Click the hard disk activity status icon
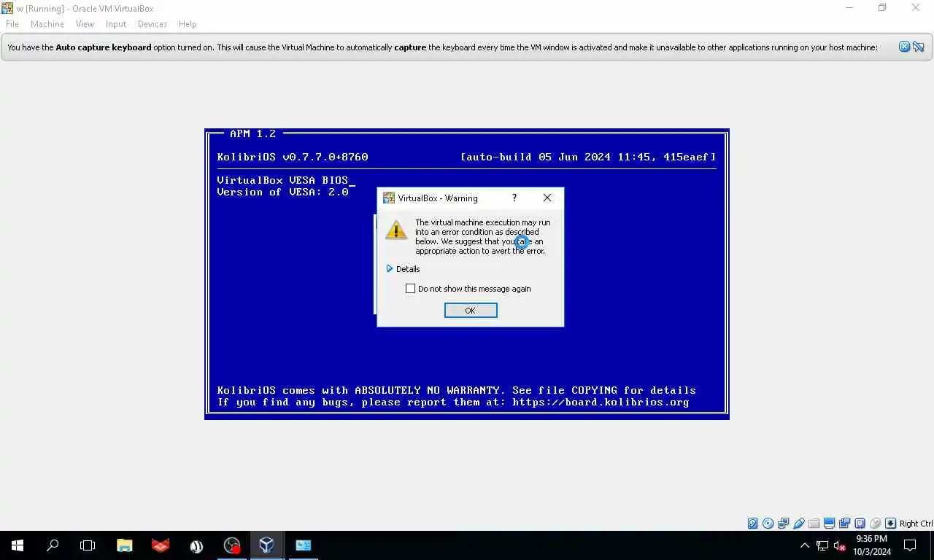The width and height of the screenshot is (934, 560). (752, 524)
